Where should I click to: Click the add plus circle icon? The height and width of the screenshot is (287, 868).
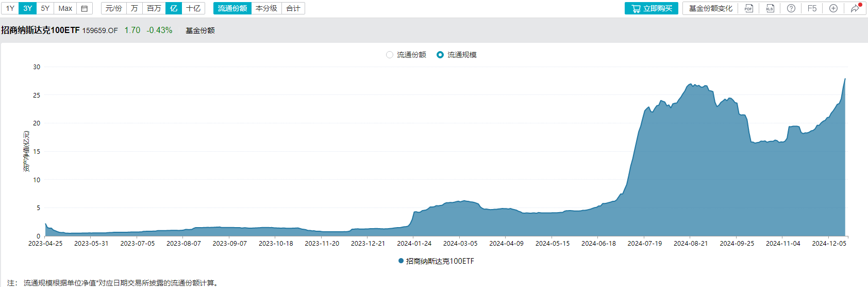click(x=833, y=8)
